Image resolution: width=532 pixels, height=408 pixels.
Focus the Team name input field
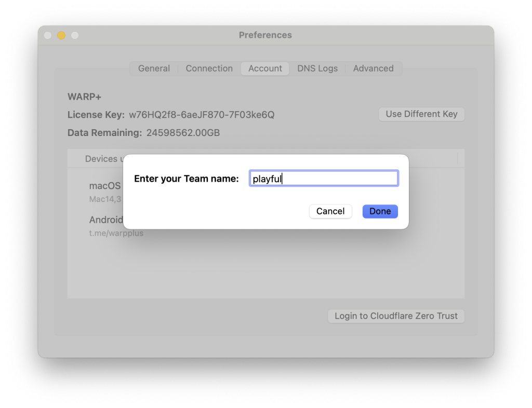coord(324,178)
